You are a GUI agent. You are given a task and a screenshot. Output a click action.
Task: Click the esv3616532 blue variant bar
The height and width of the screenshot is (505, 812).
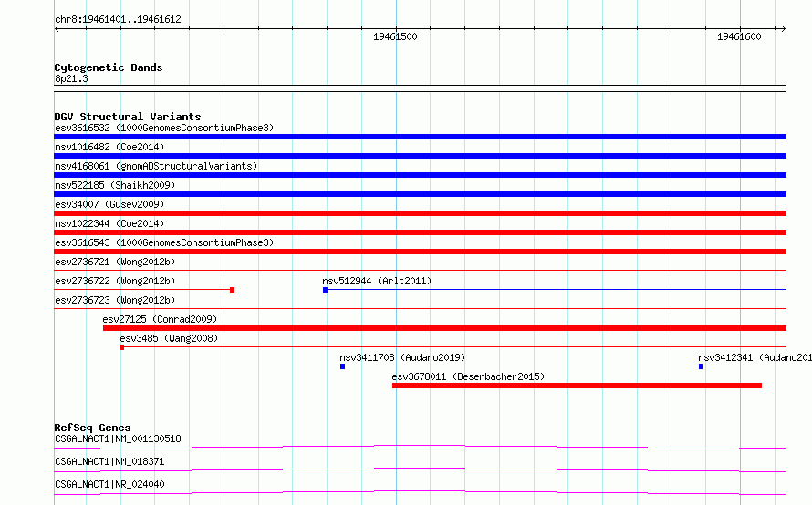(x=420, y=137)
